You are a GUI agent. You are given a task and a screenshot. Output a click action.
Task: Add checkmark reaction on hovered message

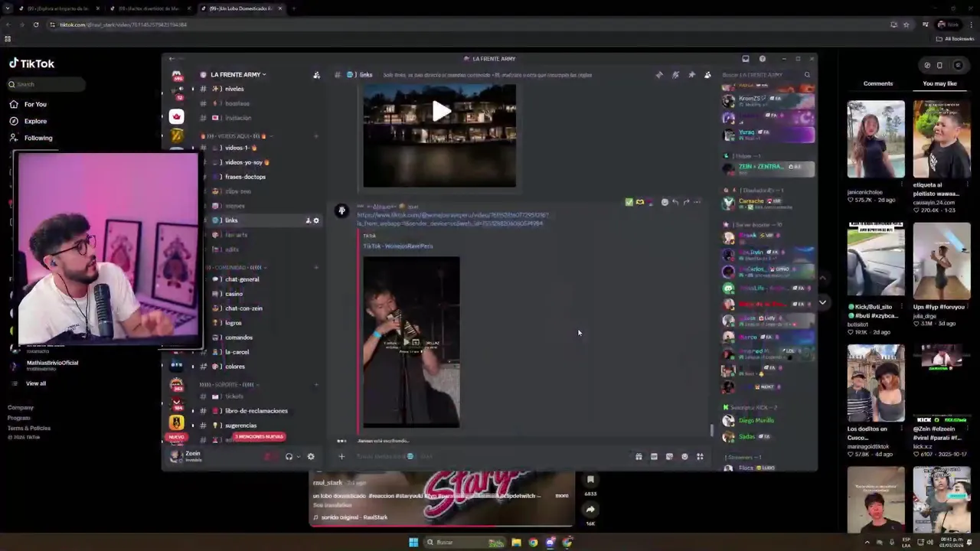point(629,202)
